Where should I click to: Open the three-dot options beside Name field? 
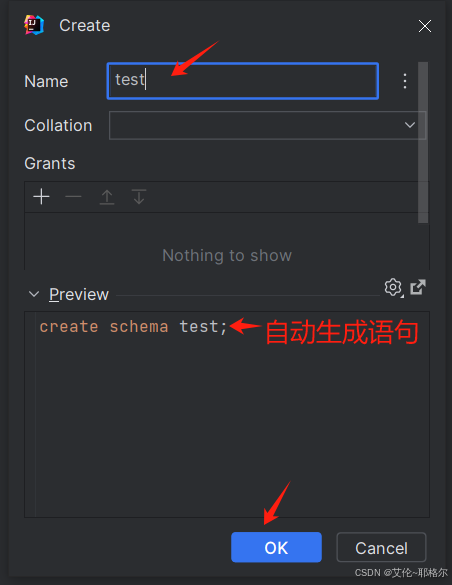405,81
